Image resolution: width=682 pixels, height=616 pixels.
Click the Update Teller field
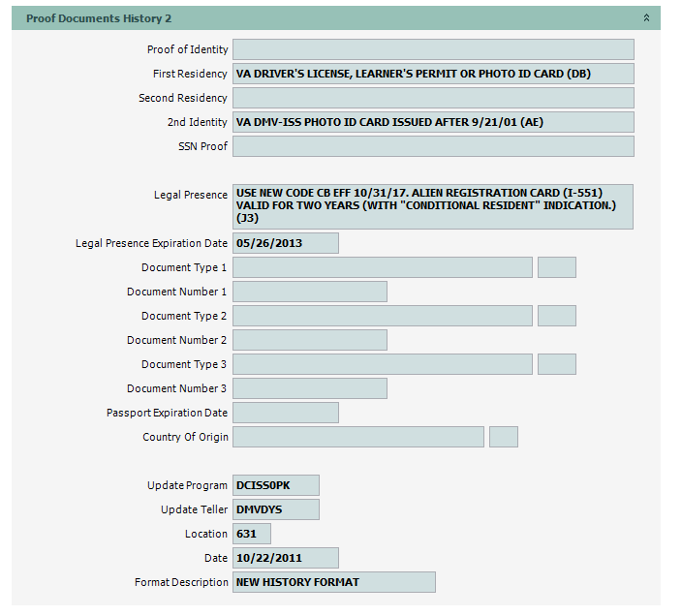tap(276, 509)
